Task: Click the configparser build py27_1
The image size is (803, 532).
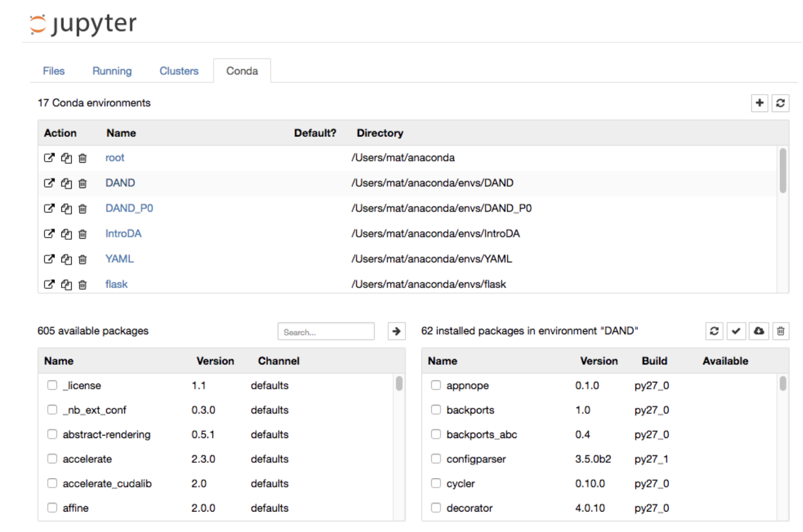Action: [651, 459]
